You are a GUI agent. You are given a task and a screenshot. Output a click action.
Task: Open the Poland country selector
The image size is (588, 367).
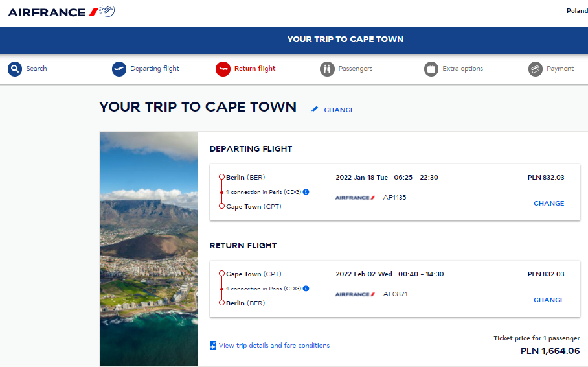pyautogui.click(x=577, y=11)
